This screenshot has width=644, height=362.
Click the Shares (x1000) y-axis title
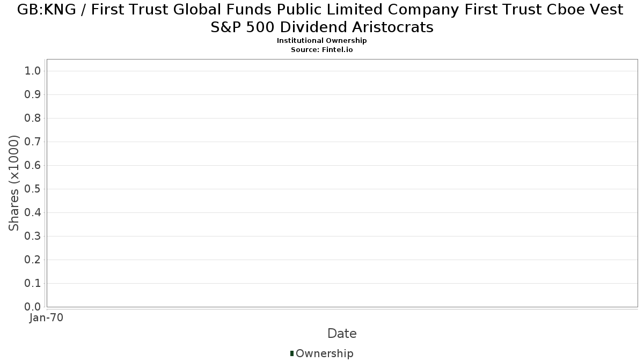point(14,183)
